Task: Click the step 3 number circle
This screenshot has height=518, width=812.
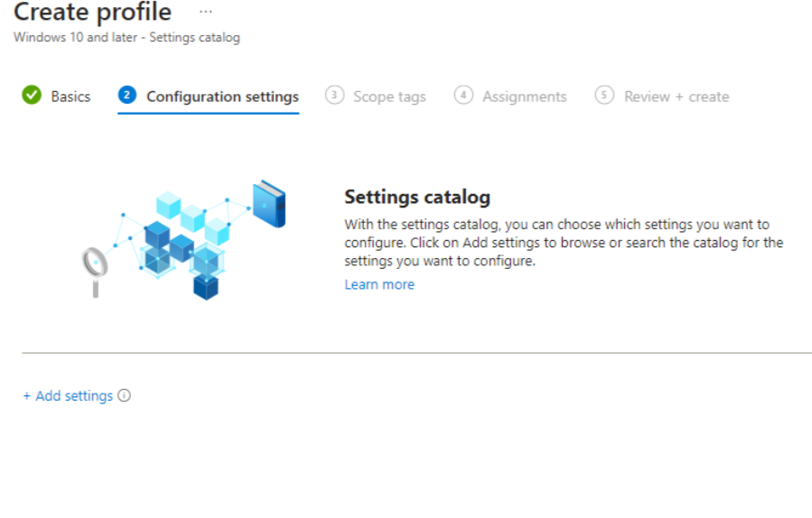Action: coord(334,95)
